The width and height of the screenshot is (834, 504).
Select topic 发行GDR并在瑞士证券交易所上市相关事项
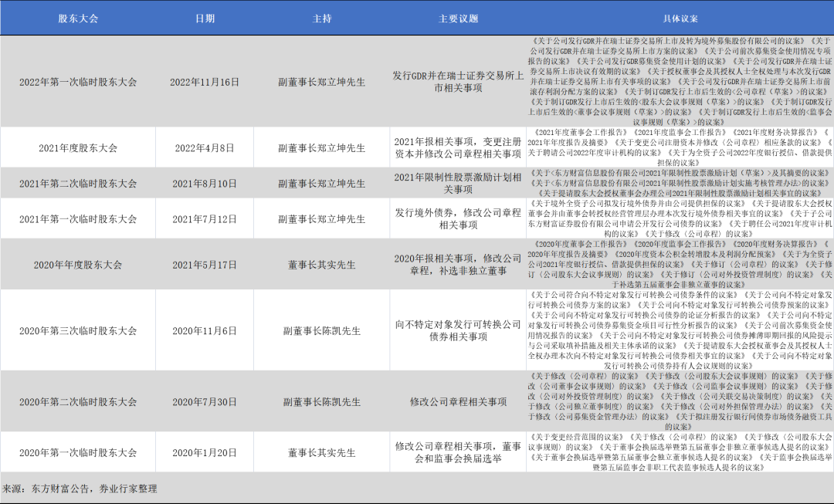pyautogui.click(x=458, y=81)
